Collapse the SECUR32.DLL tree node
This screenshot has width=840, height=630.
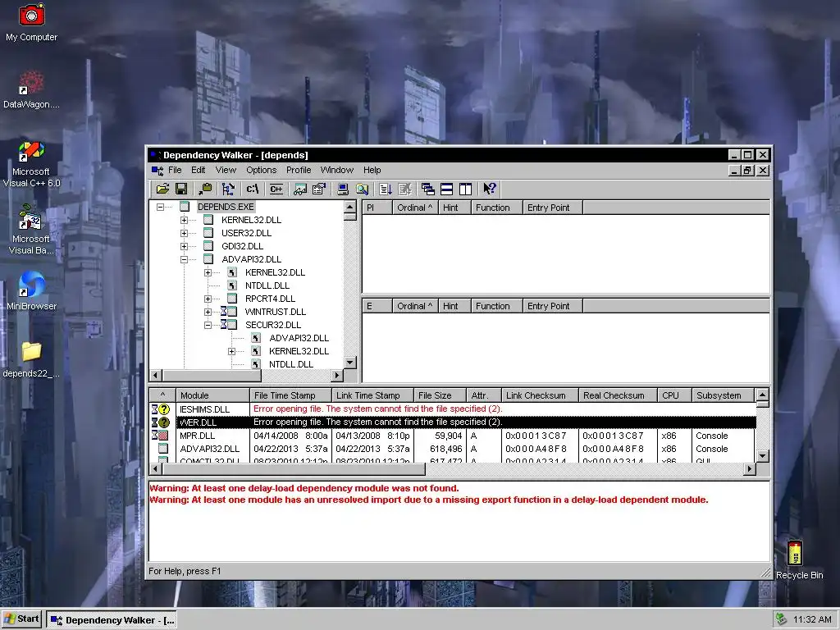tap(208, 325)
